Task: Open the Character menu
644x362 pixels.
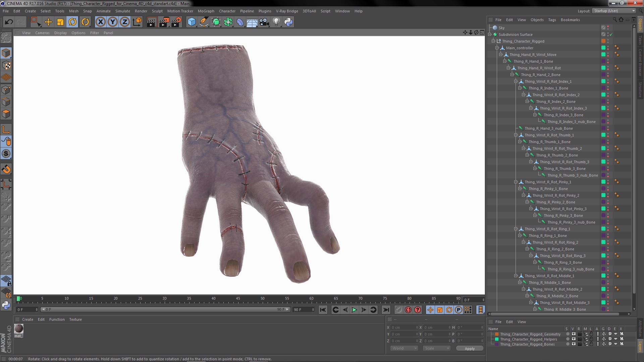Action: [x=227, y=11]
